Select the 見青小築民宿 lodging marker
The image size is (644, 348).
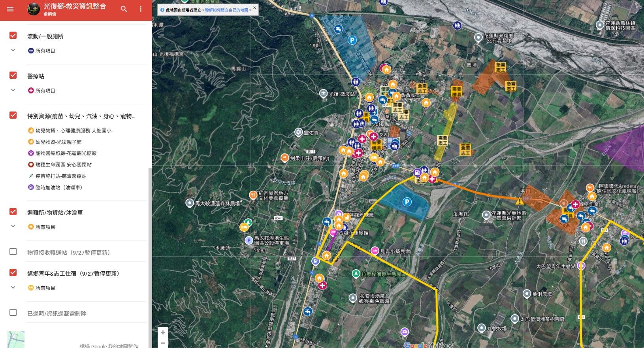374,251
